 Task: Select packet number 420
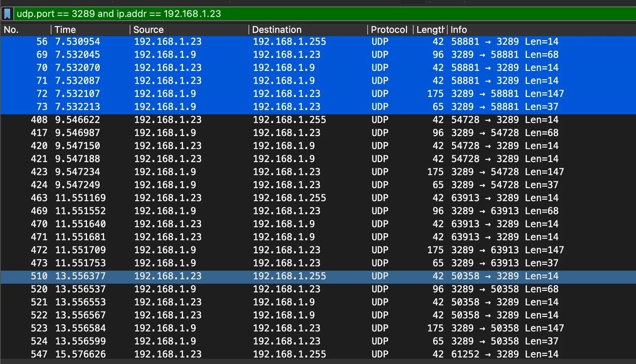pyautogui.click(x=318, y=146)
